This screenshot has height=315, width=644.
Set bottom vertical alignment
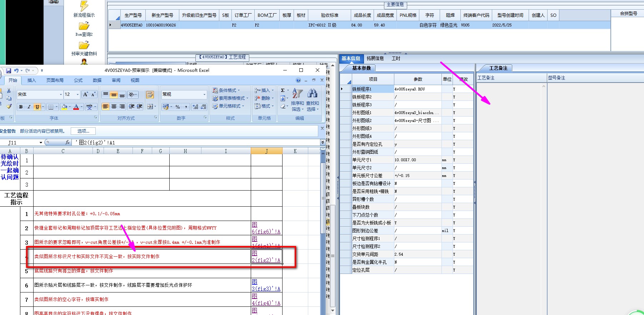[x=122, y=94]
